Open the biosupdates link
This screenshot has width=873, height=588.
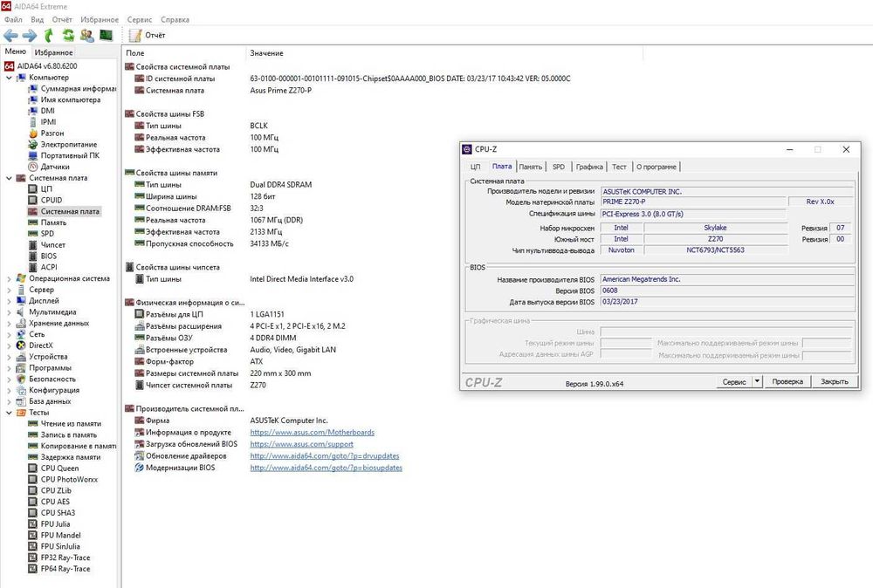(326, 468)
